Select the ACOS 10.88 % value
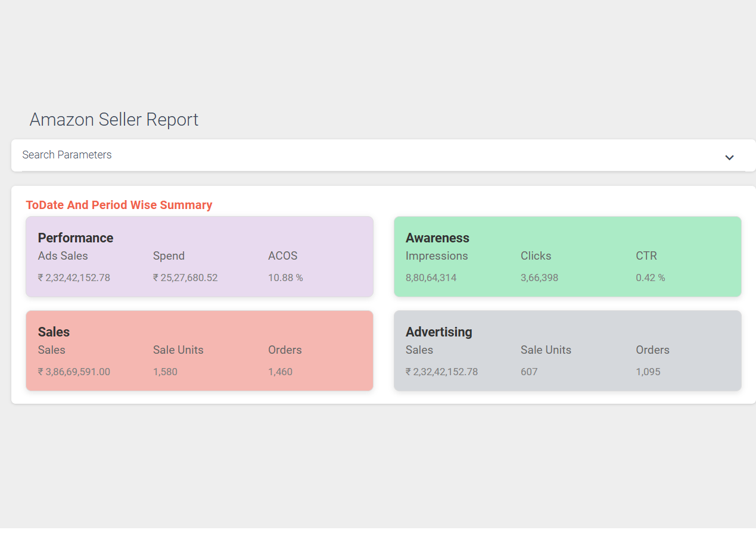This screenshot has width=756, height=533. click(285, 278)
